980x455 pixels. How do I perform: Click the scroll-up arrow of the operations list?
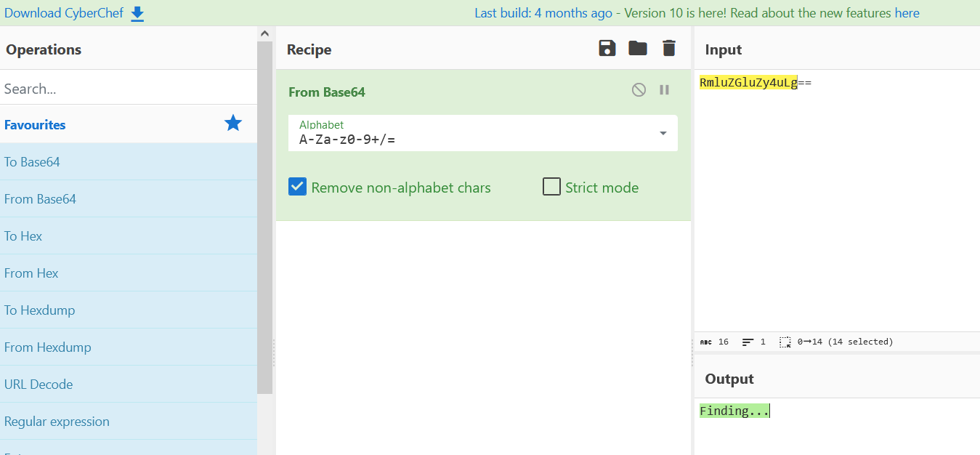pos(264,33)
